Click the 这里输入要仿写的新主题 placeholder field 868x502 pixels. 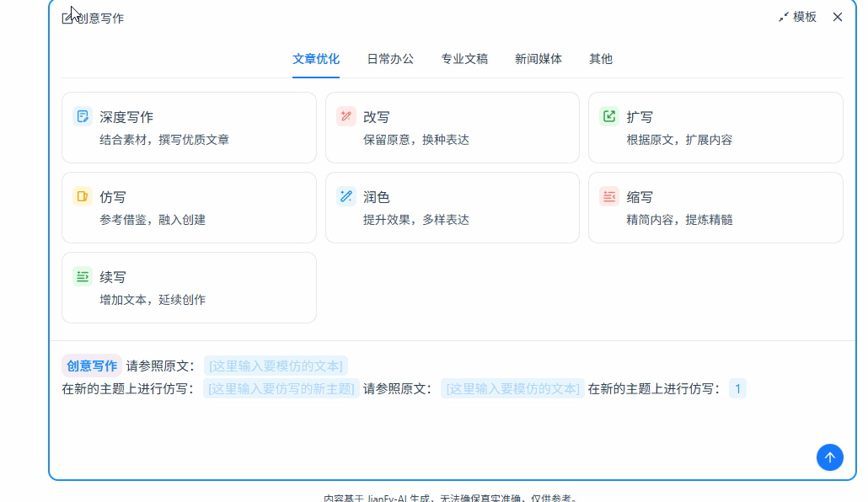(282, 389)
